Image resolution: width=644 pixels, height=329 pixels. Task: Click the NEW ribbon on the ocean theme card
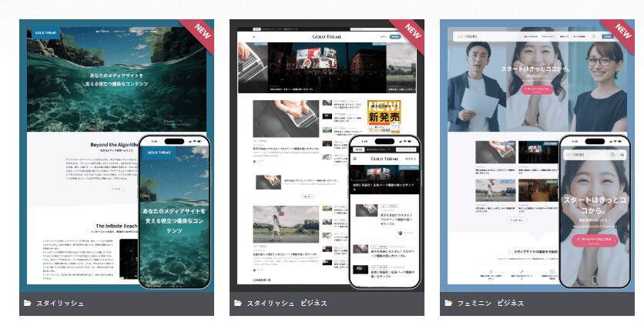(202, 32)
